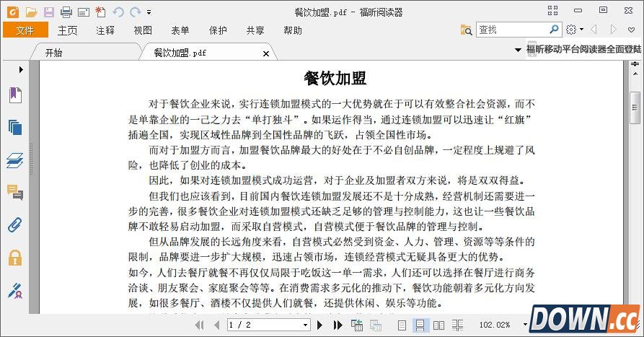Close the 餐饮加盟.pdf tab

(x=265, y=53)
